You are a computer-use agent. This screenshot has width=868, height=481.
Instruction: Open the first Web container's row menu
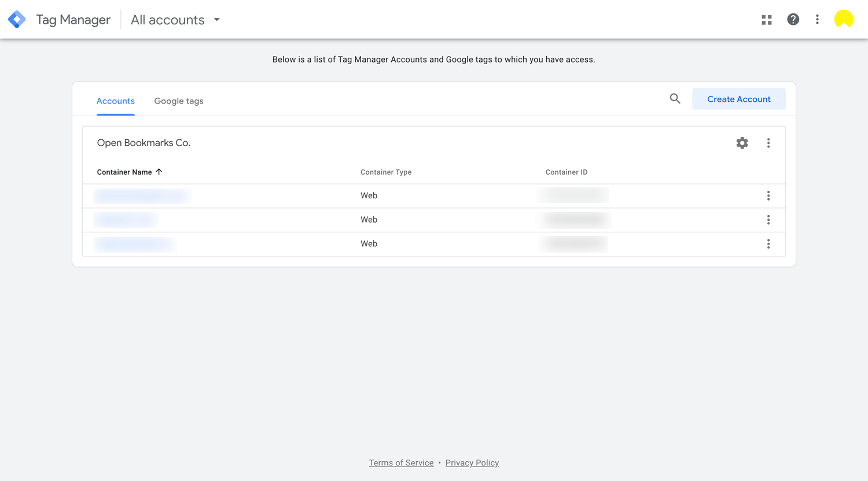[x=768, y=196]
